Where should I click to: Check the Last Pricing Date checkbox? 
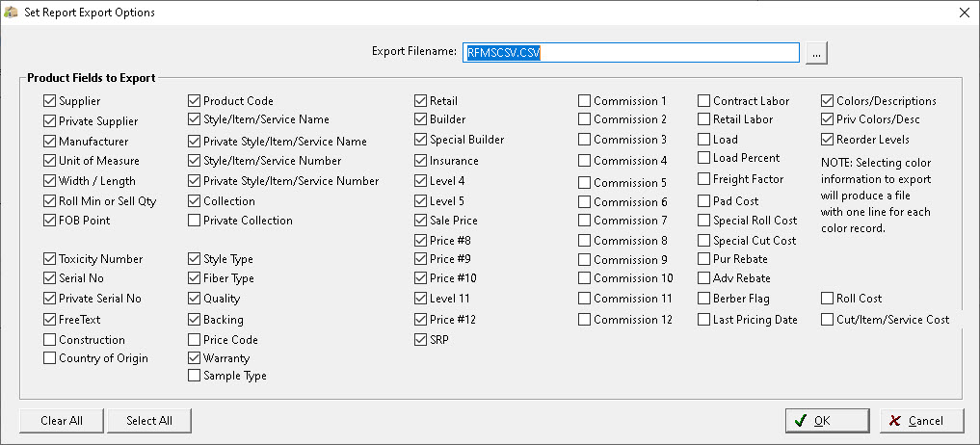[x=703, y=320]
